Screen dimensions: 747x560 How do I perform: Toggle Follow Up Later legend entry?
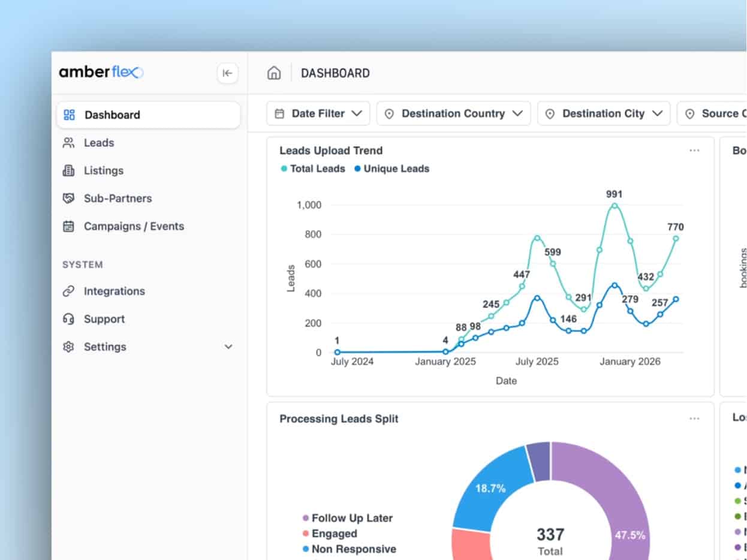coord(348,518)
